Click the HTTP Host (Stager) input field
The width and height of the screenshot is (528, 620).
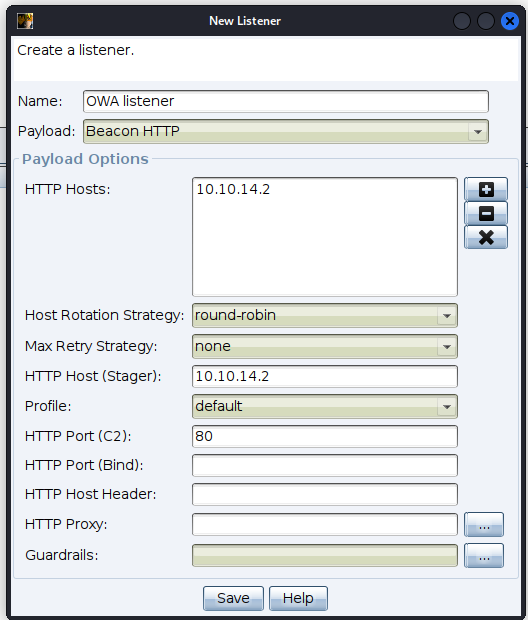click(325, 376)
